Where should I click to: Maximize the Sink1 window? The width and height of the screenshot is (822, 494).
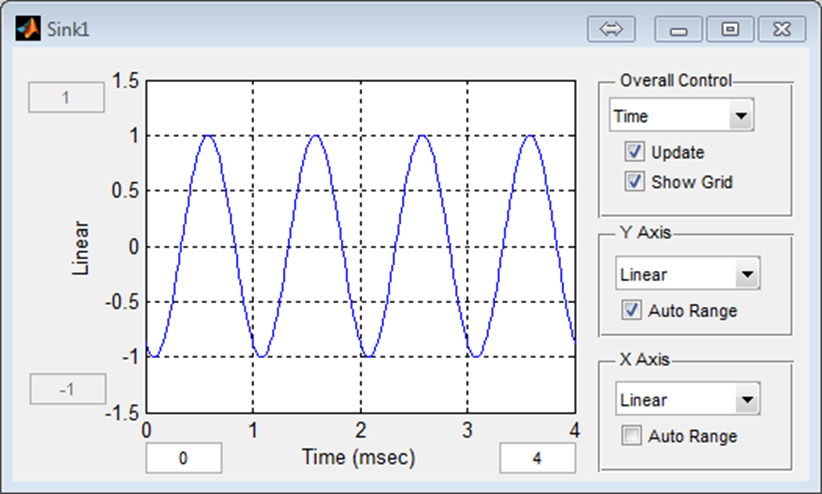730,29
